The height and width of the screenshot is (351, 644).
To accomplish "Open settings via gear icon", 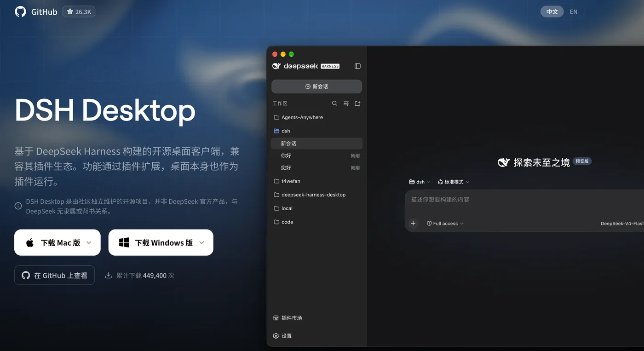I will 276,336.
